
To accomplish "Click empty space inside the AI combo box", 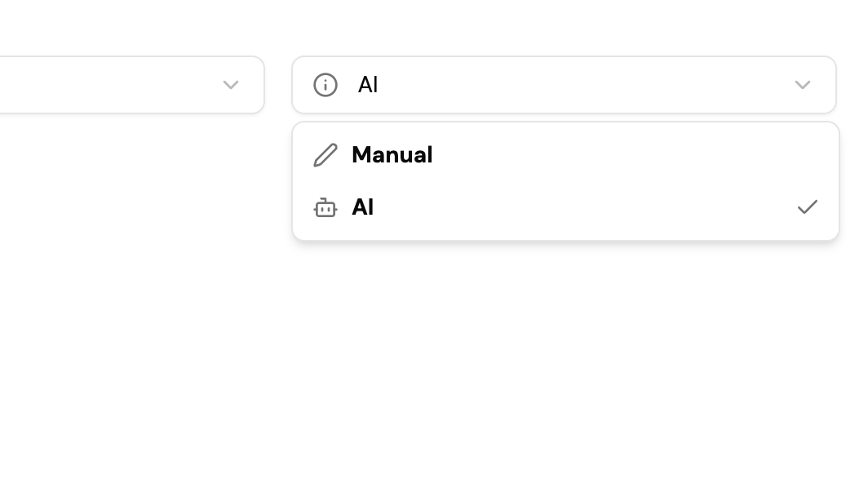I will pyautogui.click(x=571, y=85).
